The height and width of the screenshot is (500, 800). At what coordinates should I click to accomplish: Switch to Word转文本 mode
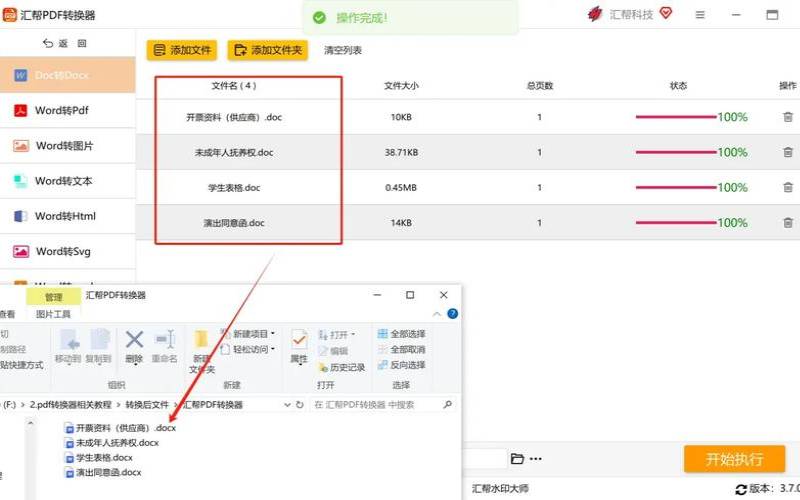tap(67, 181)
